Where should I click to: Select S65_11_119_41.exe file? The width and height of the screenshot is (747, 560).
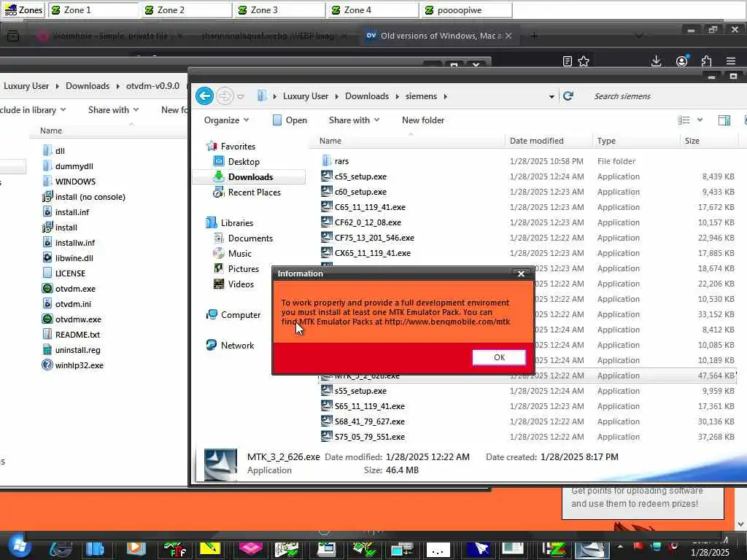369,406
